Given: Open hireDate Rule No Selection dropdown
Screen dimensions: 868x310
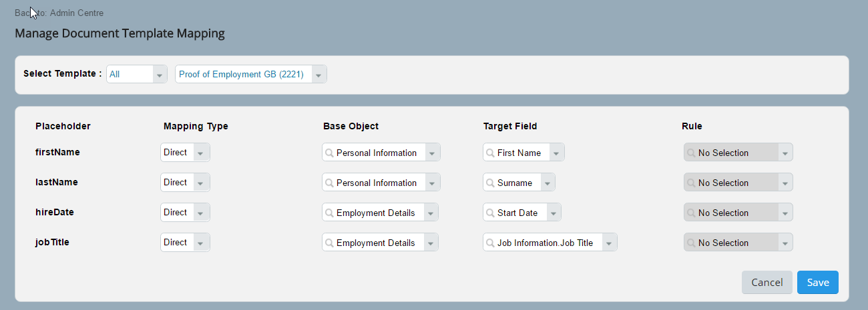Looking at the screenshot, I should [738, 213].
